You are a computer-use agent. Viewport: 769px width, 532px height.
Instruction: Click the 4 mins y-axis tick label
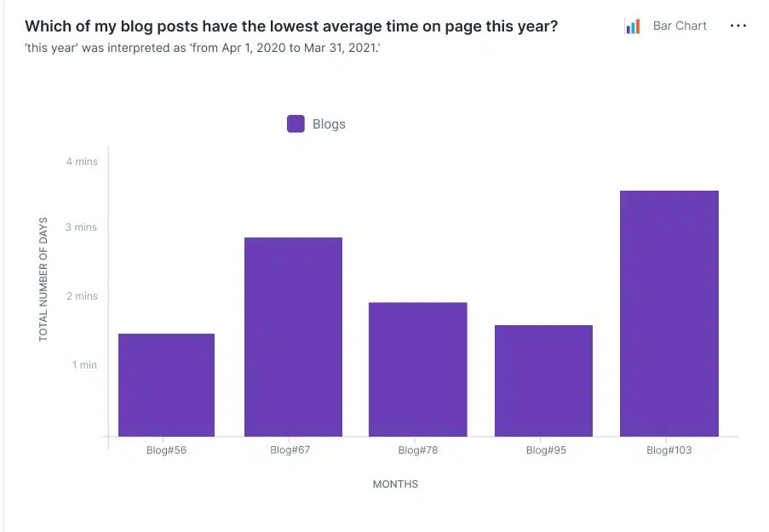[x=82, y=162]
